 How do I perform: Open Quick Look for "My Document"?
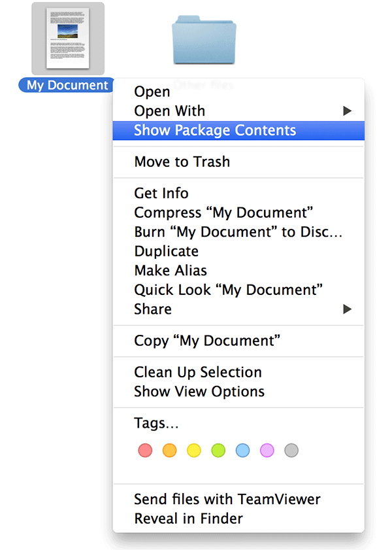(229, 289)
